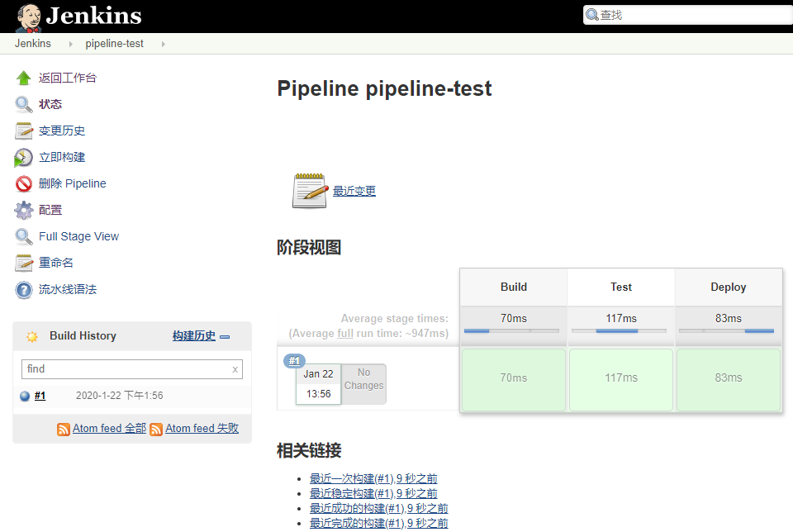Open build #1 in Build History list

40,396
